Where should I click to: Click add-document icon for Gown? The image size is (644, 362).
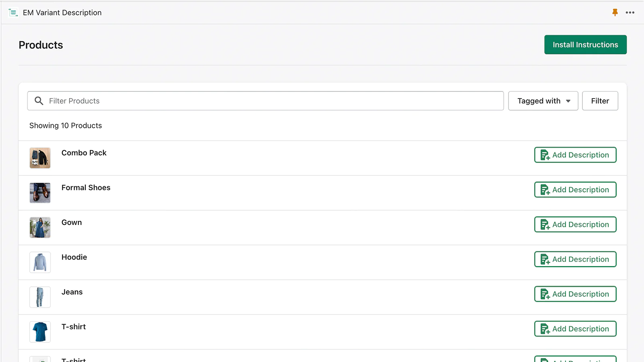tap(545, 225)
